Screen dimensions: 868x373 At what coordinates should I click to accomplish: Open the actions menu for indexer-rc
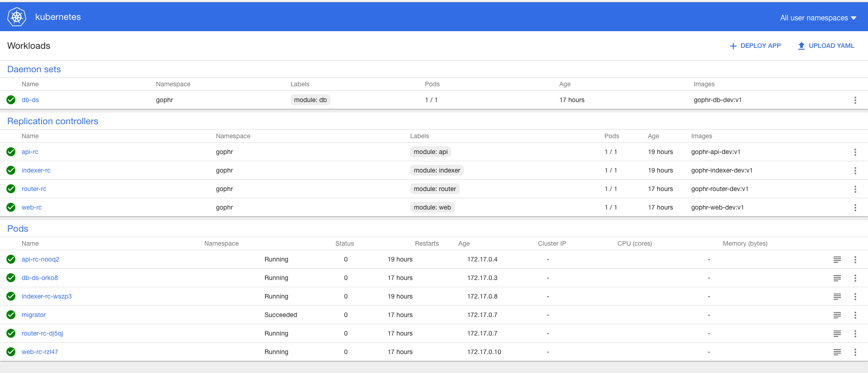click(855, 171)
